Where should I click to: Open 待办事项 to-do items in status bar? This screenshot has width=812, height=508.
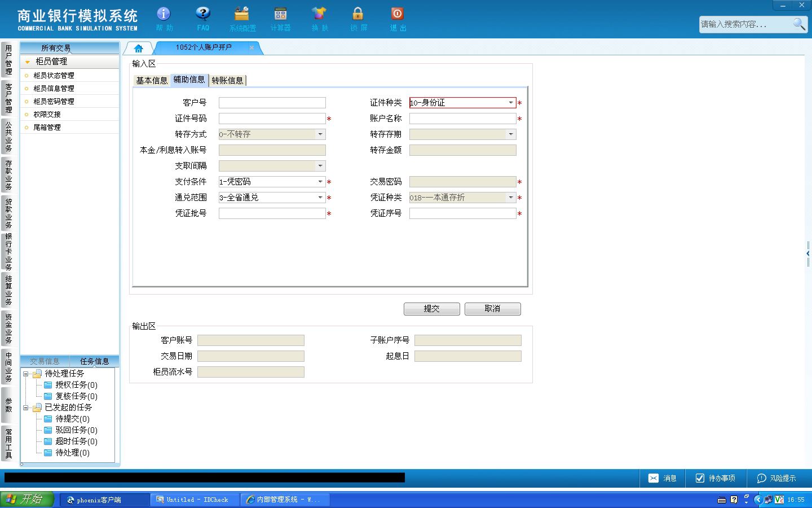click(716, 478)
